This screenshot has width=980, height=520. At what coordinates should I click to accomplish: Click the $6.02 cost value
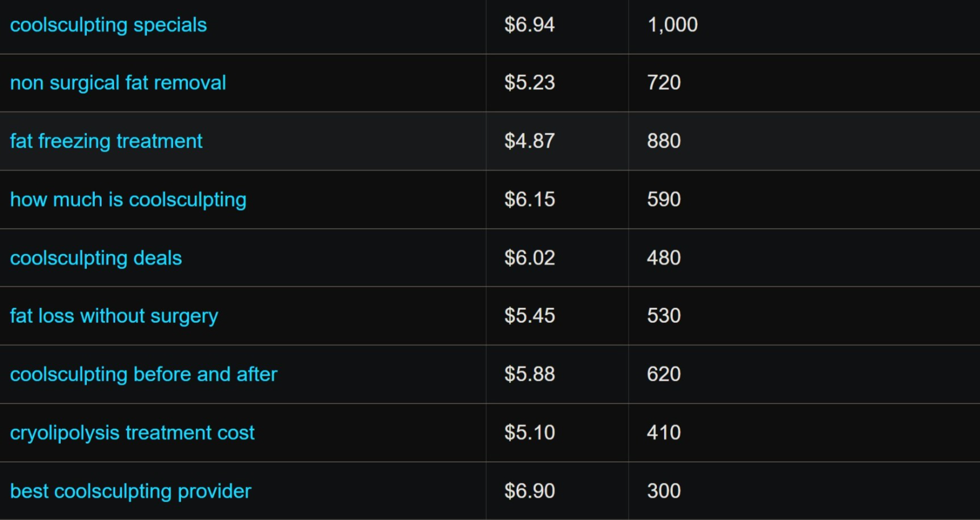click(x=529, y=258)
